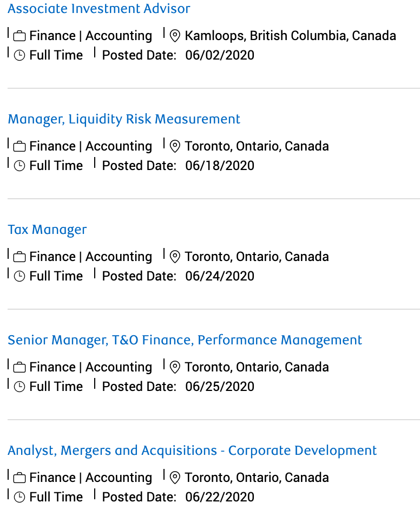Click clock icon under Tax Manager listing

pyautogui.click(x=19, y=277)
